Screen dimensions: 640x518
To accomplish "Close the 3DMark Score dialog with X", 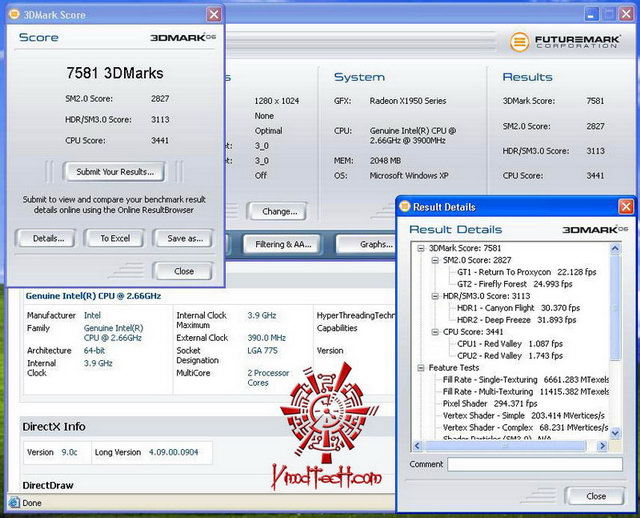I will (213, 14).
